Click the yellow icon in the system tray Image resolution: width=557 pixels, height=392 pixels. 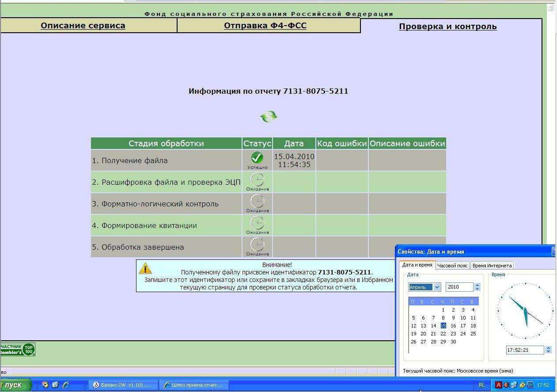522,385
